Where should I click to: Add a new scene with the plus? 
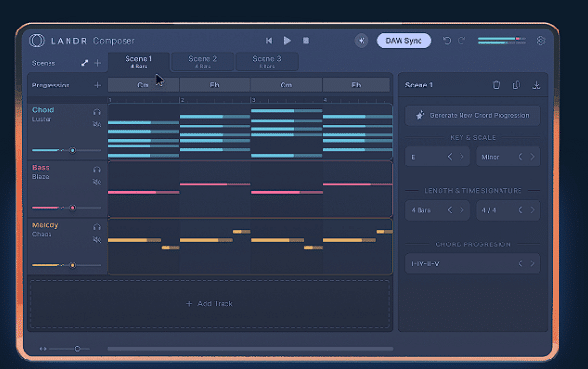pos(97,63)
